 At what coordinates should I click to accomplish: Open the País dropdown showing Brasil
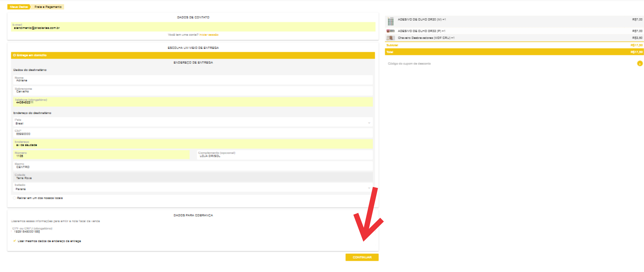point(193,122)
